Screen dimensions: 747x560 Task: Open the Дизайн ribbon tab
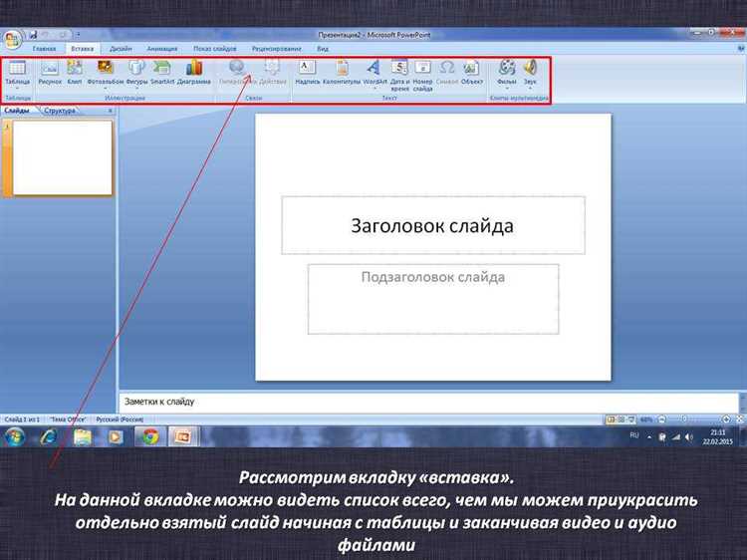[121, 49]
